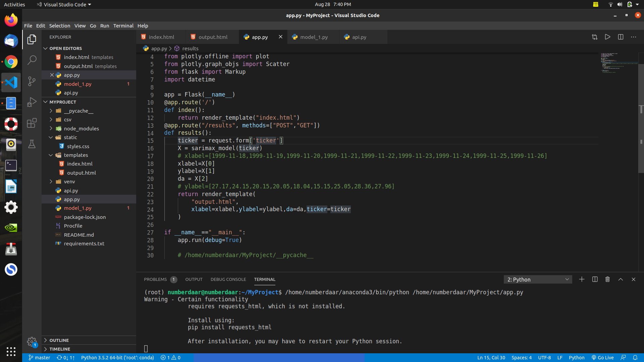644x362 pixels.
Task: Open the terminal selector dropdown
Action: coord(538,280)
